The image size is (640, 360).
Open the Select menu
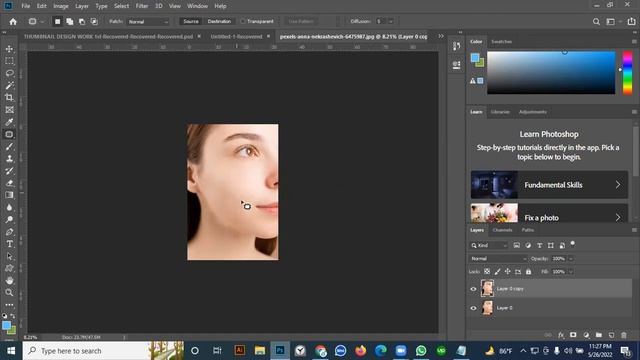click(121, 6)
